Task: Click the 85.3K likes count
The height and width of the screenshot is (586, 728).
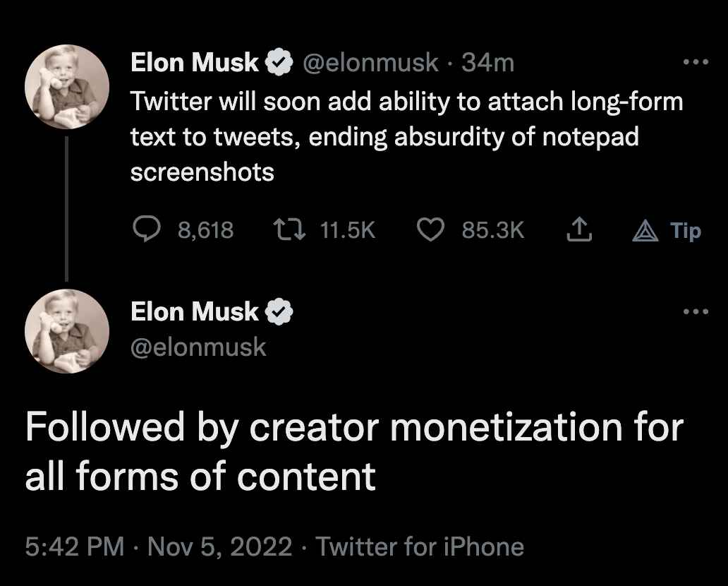Action: (x=493, y=230)
